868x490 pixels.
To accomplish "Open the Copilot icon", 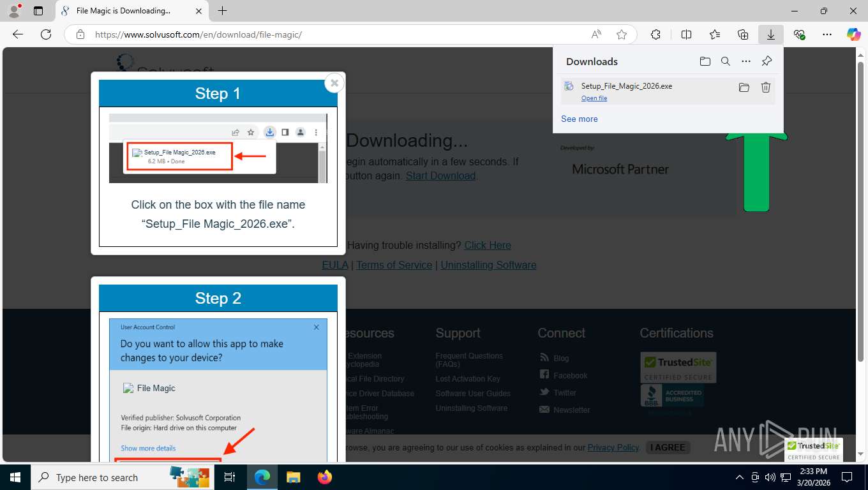I will pyautogui.click(x=854, y=34).
